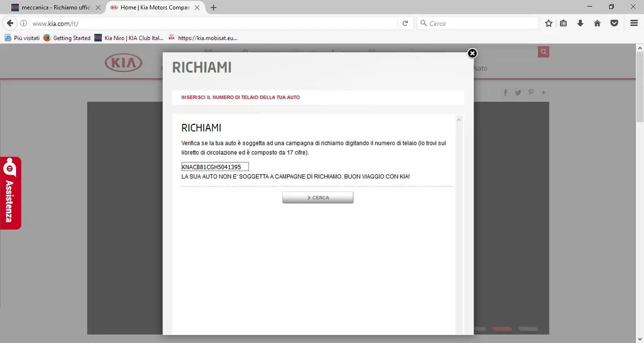
Task: Open the Firefox hamburger menu
Action: point(634,24)
